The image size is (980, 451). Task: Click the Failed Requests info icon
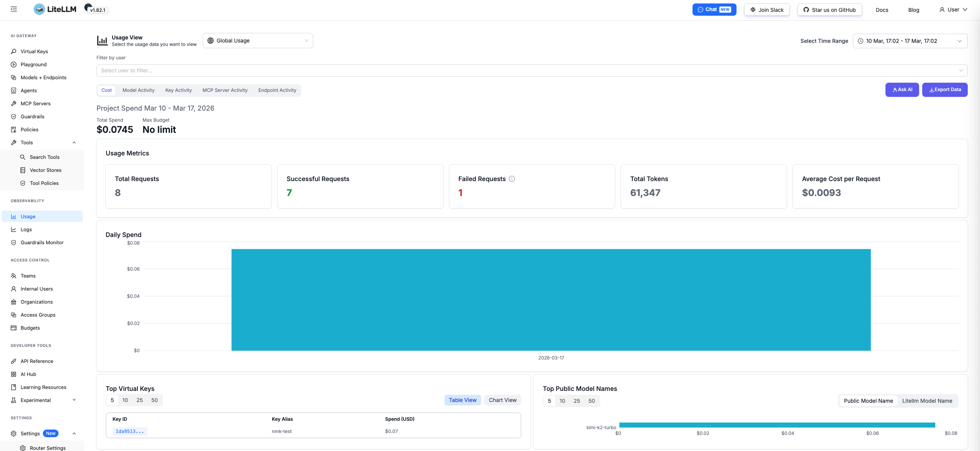(512, 179)
